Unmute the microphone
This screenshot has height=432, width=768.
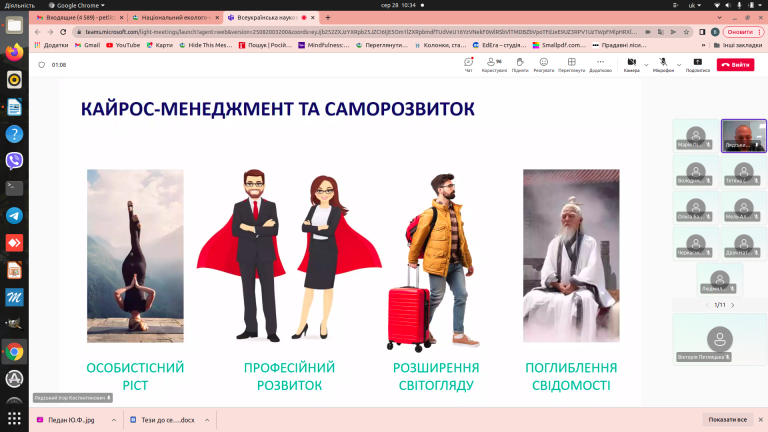663,63
